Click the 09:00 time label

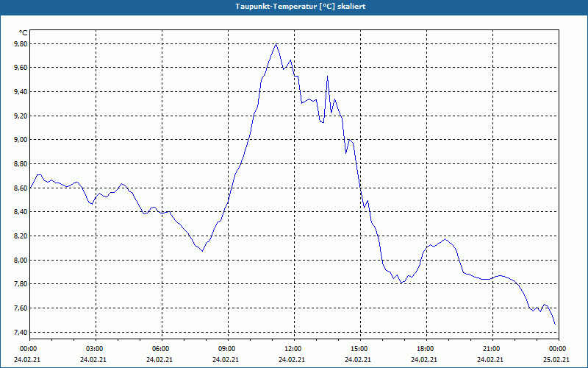228,349
